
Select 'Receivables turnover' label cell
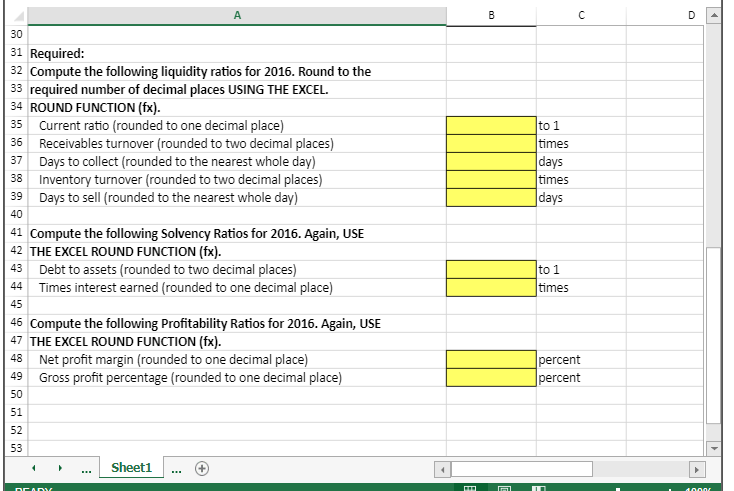coord(237,143)
